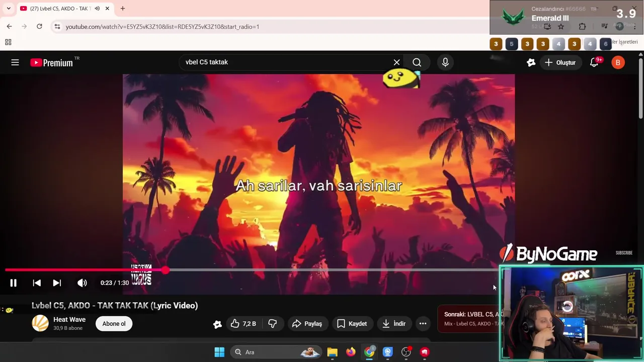Click the 0:23 / 1:30 time display
This screenshot has height=362, width=644.
[115, 283]
